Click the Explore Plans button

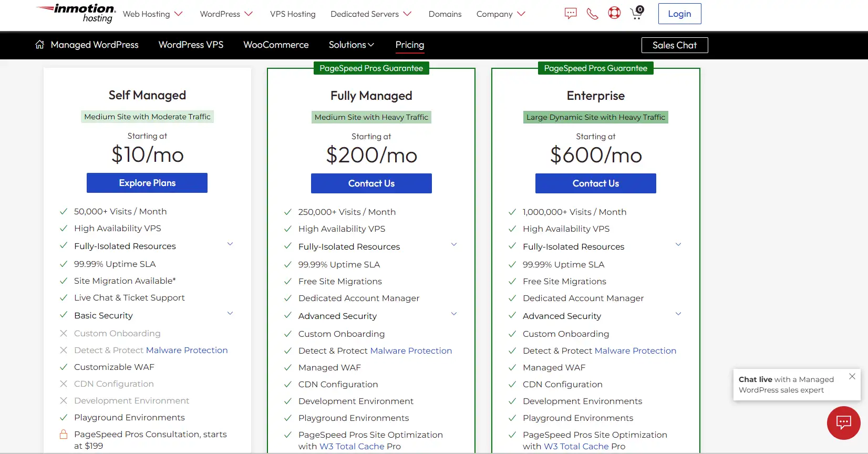[147, 183]
